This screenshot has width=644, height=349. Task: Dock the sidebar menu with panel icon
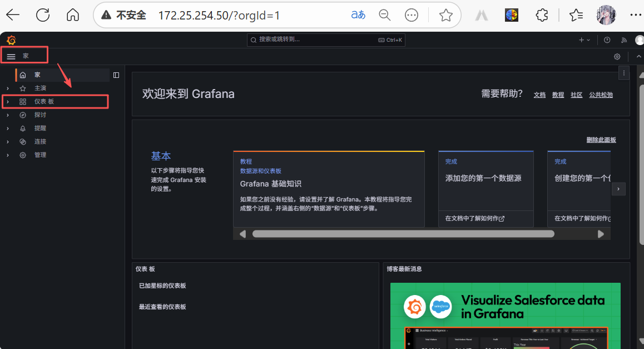116,75
